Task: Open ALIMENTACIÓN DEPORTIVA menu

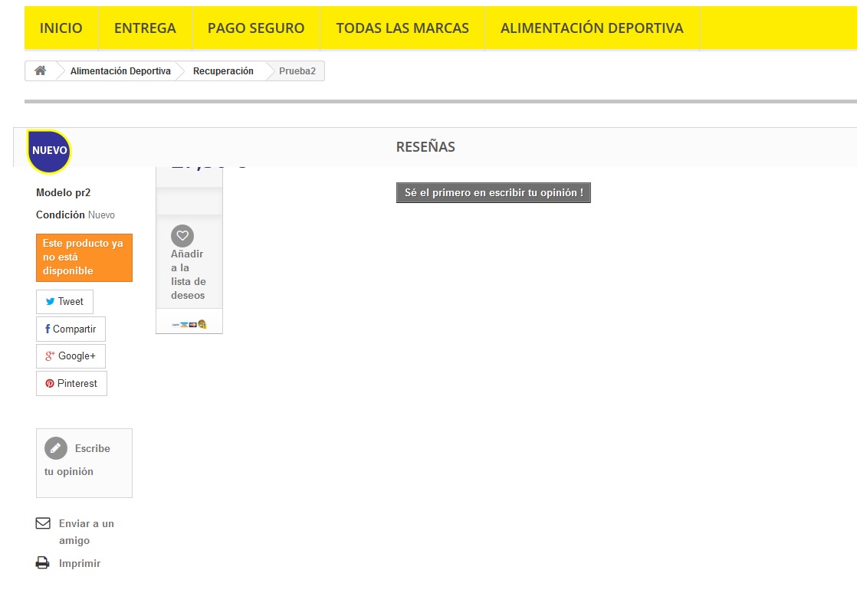Action: pos(592,28)
